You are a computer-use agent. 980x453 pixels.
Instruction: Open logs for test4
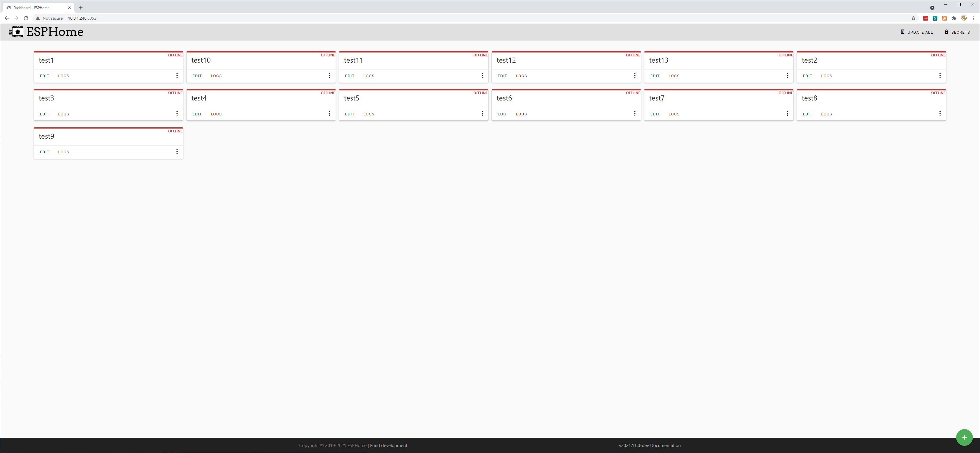[x=216, y=114]
